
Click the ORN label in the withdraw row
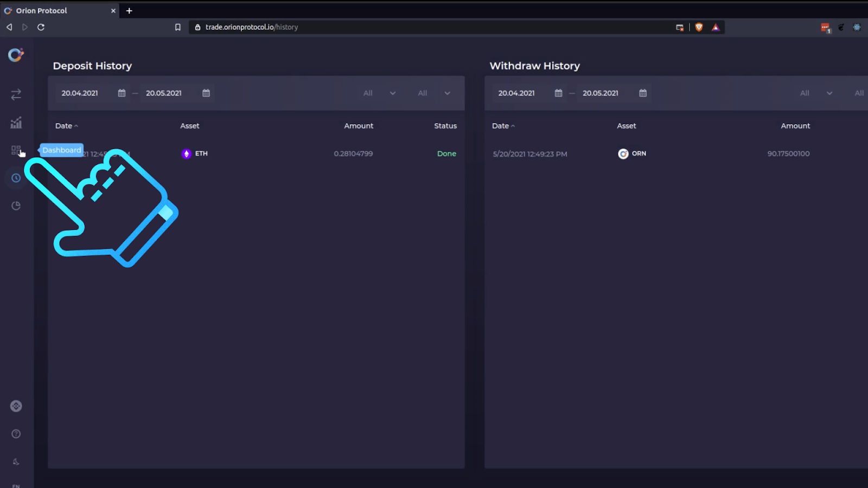point(639,153)
